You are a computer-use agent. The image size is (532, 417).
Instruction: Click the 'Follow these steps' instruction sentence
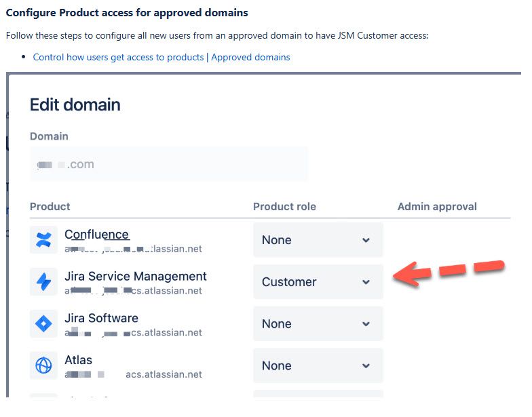(217, 35)
